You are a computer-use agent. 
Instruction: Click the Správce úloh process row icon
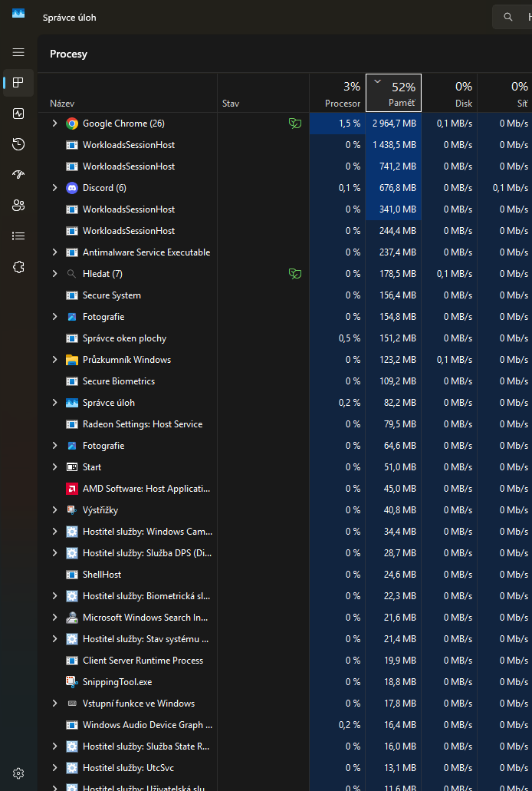72,403
